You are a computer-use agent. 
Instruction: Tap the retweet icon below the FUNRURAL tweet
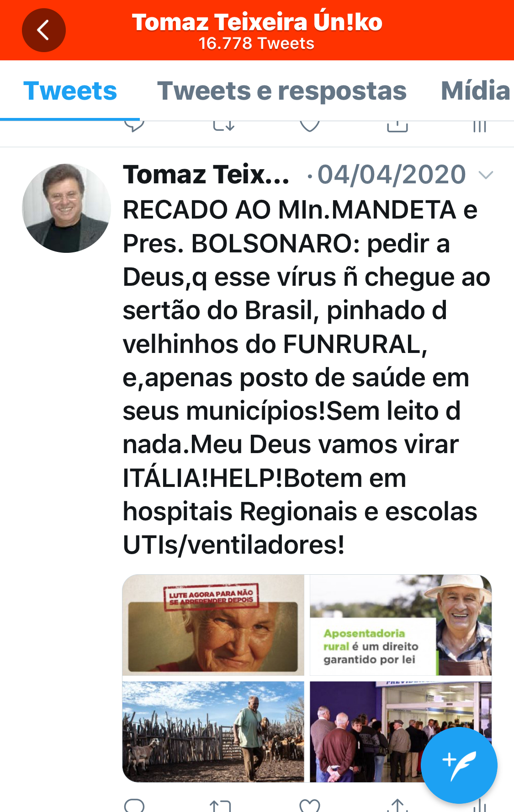click(x=221, y=806)
